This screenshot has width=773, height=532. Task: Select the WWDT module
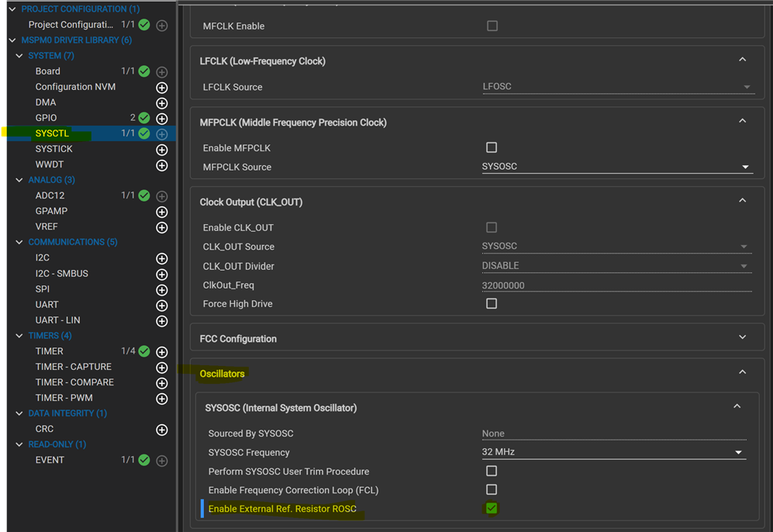[50, 164]
